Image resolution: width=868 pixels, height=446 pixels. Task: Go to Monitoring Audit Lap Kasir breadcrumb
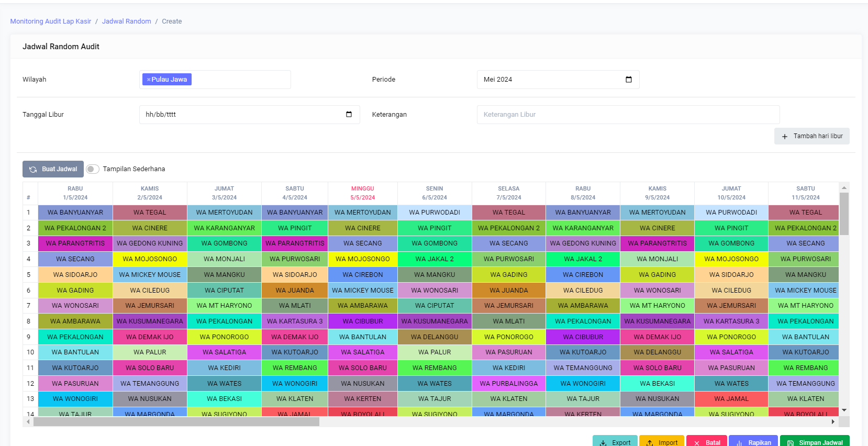[51, 21]
